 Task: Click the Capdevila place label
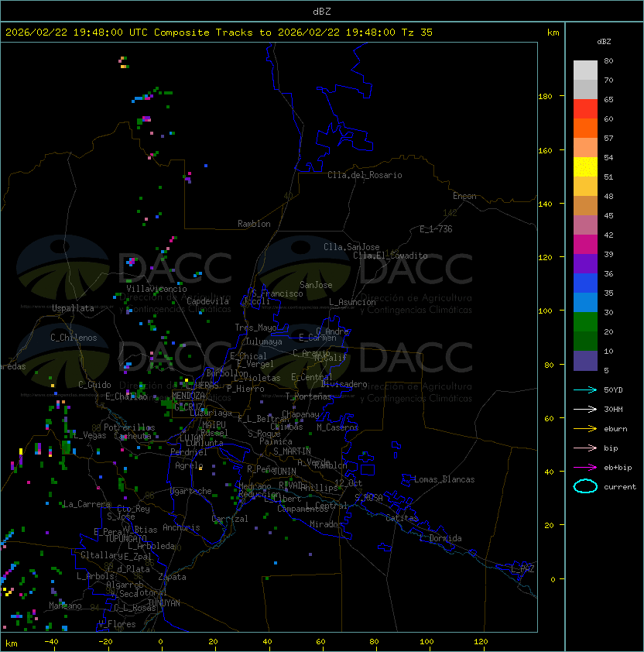[x=208, y=301]
